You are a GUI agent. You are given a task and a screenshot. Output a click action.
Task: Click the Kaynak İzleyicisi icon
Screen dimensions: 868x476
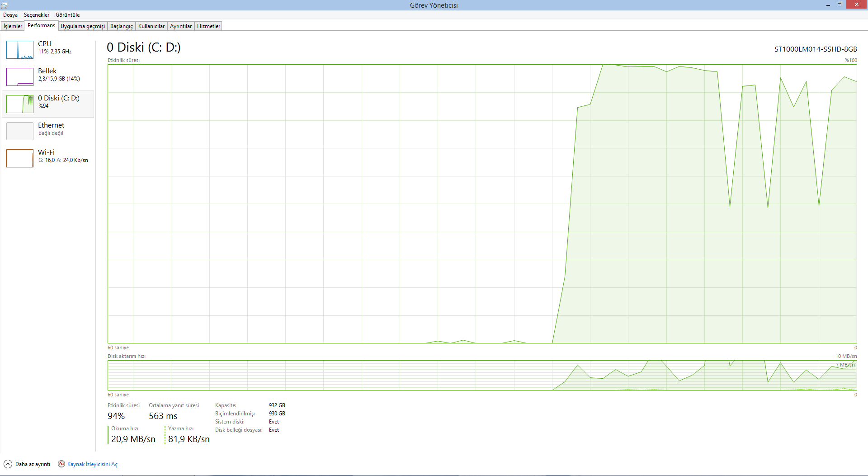coord(61,464)
